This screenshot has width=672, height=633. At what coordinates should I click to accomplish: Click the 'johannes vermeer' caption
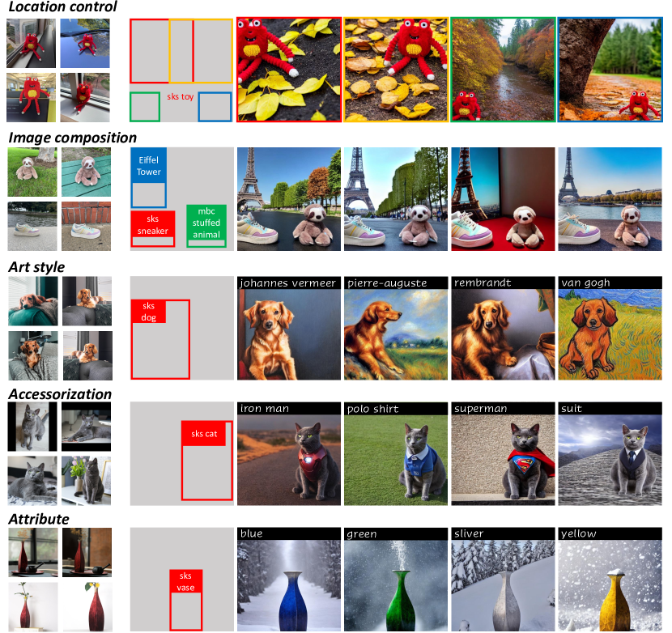pyautogui.click(x=287, y=283)
